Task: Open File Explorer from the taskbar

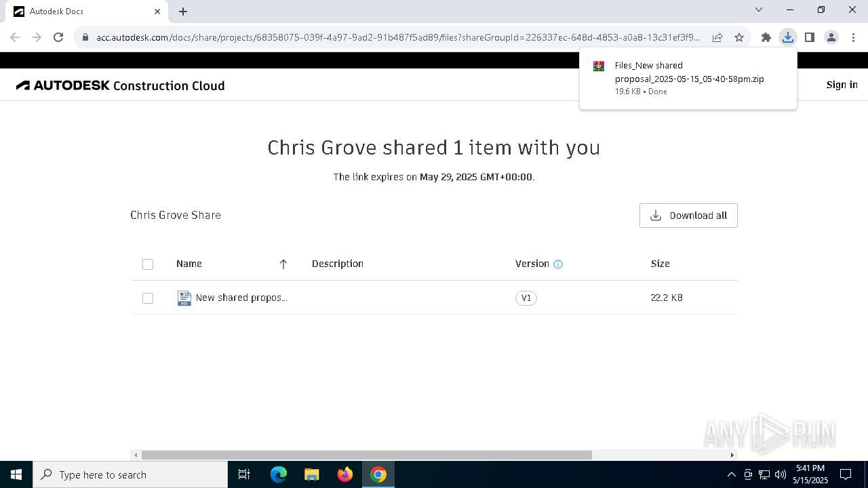Action: click(312, 474)
